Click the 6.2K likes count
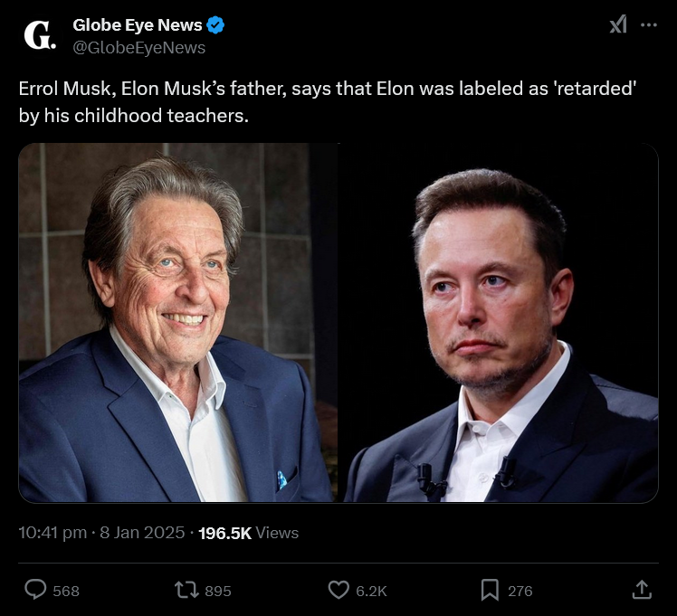This screenshot has width=677, height=616. coord(371,591)
